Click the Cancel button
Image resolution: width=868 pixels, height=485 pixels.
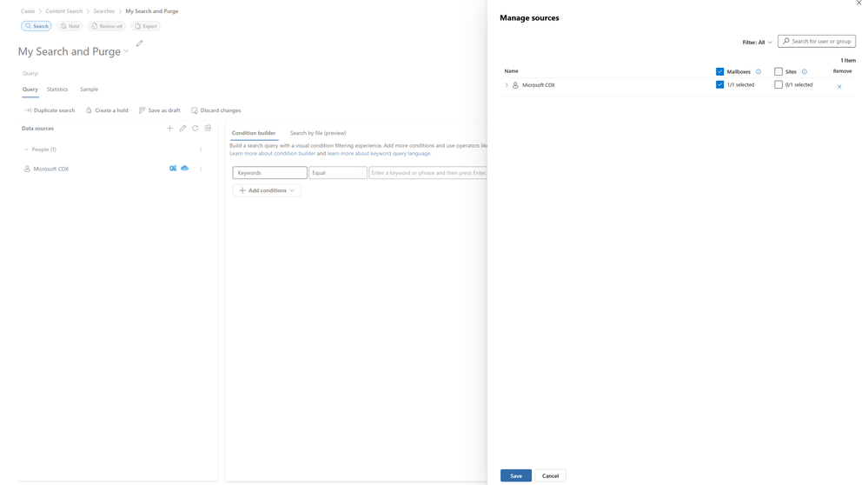(x=550, y=475)
